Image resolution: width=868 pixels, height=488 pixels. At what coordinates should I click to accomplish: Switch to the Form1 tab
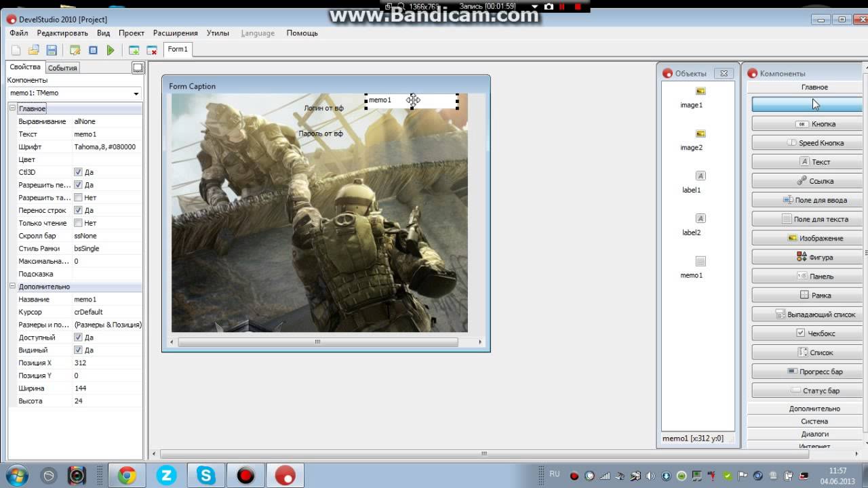(178, 49)
